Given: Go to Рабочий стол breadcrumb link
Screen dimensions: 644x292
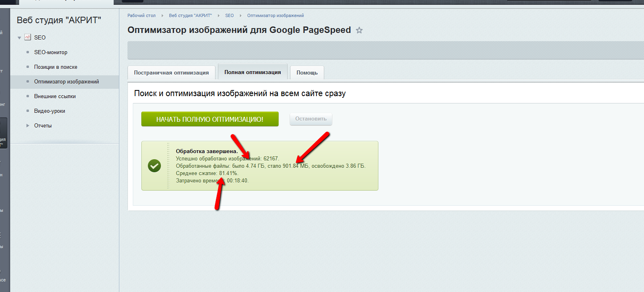Looking at the screenshot, I should [141, 15].
